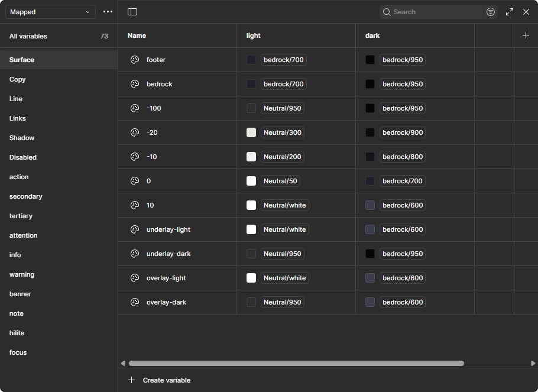Select the warning group
The image size is (538, 392).
pos(22,274)
